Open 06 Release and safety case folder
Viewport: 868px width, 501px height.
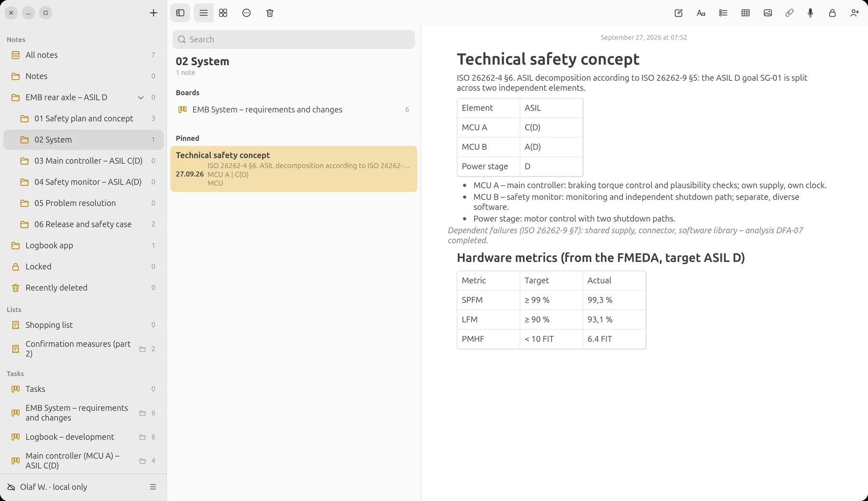point(83,224)
